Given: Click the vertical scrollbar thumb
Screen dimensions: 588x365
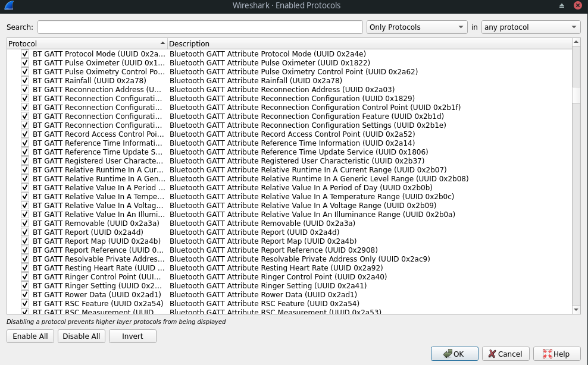Looking at the screenshot, I should [576, 95].
